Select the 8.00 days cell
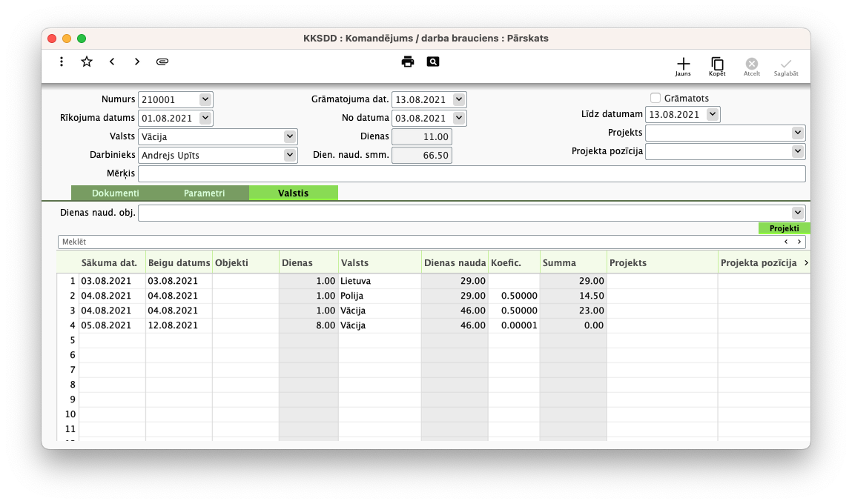The height and width of the screenshot is (504, 852). click(x=308, y=325)
